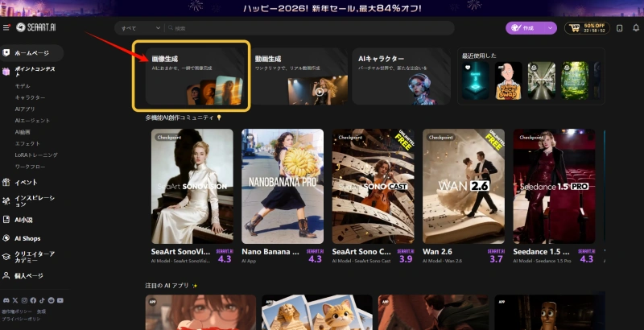Click the YouTube icon in the footer
The width and height of the screenshot is (644, 330).
(x=60, y=300)
